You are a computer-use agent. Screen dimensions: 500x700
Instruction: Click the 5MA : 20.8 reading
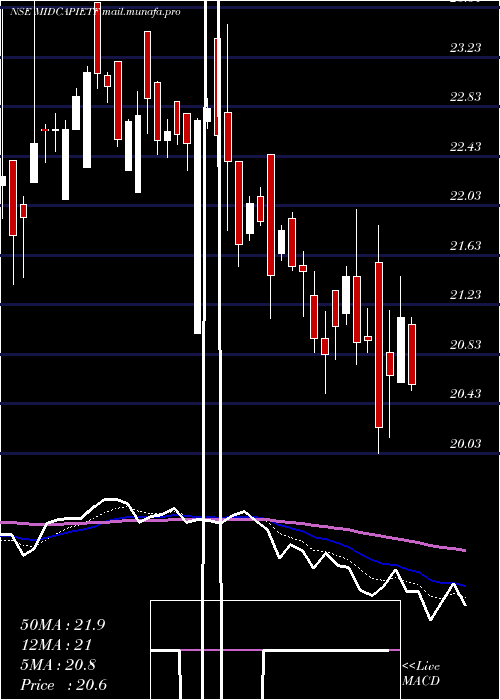tap(58, 665)
